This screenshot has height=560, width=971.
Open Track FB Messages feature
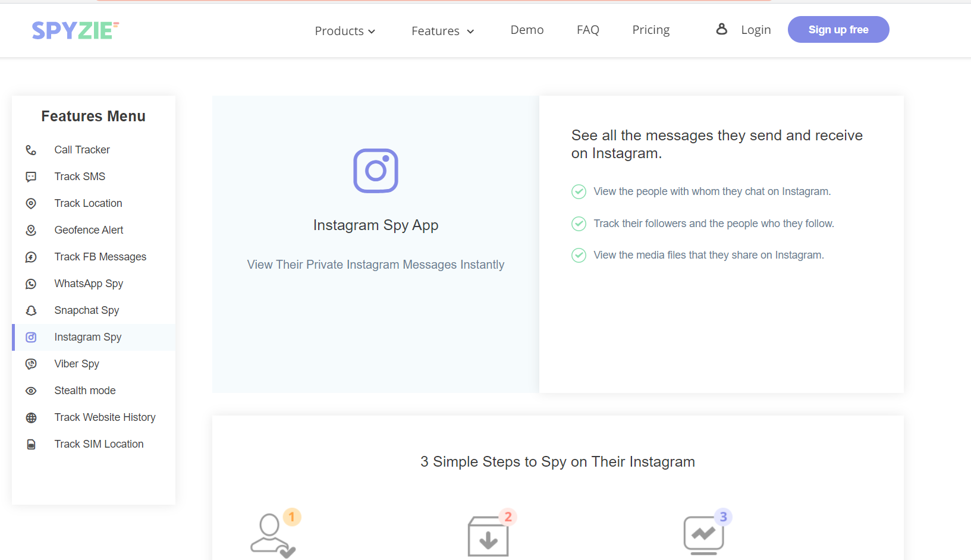[x=100, y=257]
